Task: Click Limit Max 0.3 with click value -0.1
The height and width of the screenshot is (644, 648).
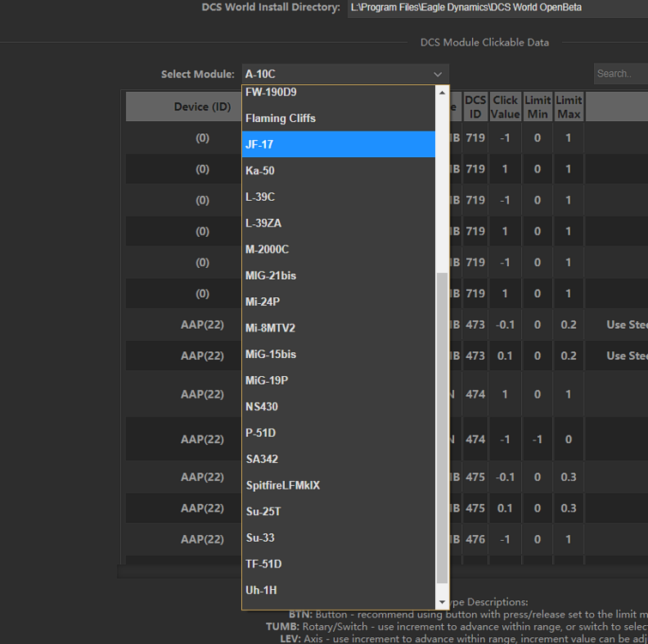Action: (x=569, y=477)
